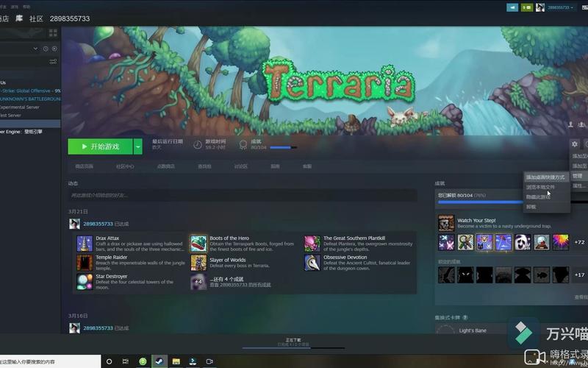
Task: Open the Watch Your Step! achievement thumbnail
Action: pos(446,223)
